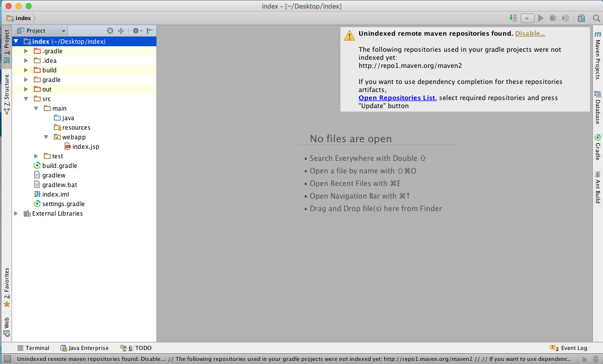The height and width of the screenshot is (364, 603).
Task: Click the Search Everywhere magnifier icon
Action: coord(596,18)
